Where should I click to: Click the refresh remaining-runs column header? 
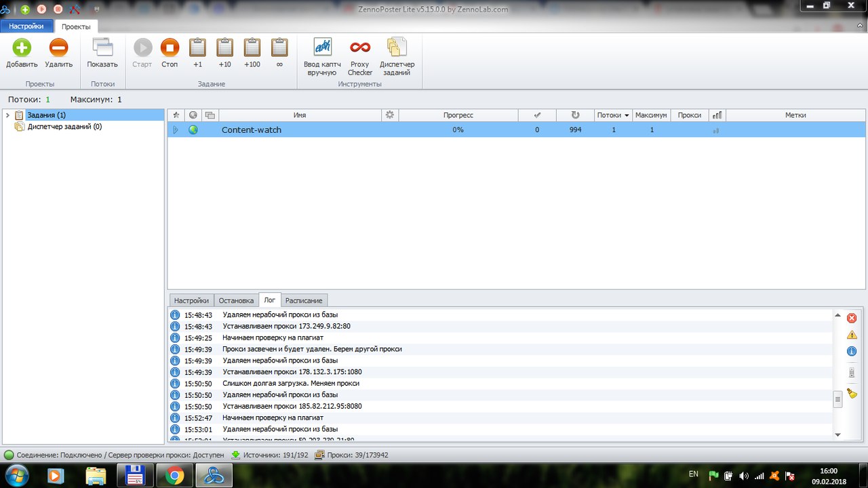(x=576, y=115)
